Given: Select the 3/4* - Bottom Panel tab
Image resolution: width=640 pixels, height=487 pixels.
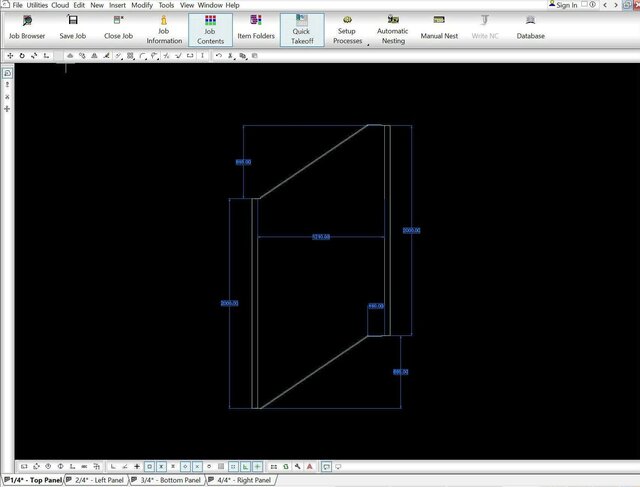Looking at the screenshot, I should point(168,480).
